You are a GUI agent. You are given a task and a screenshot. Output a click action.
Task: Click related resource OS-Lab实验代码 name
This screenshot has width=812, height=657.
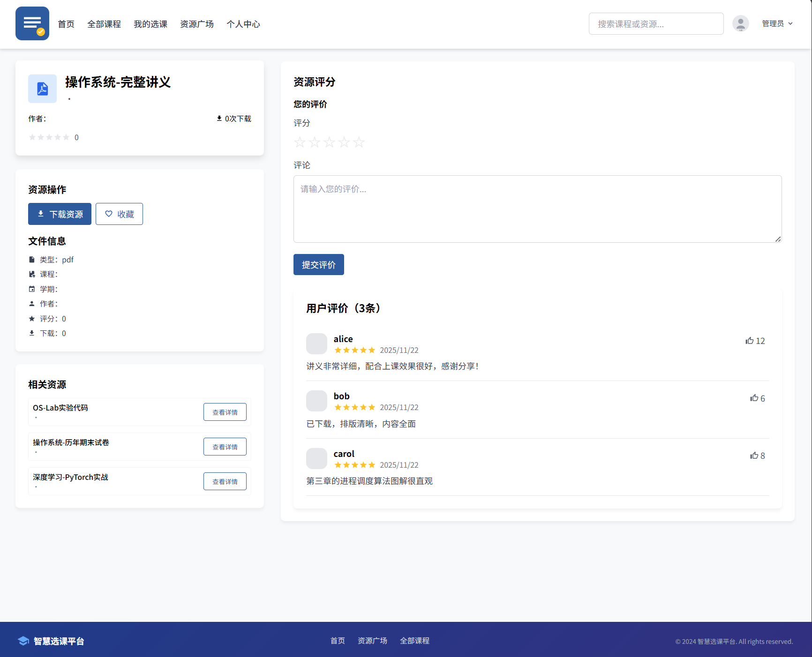coord(60,408)
